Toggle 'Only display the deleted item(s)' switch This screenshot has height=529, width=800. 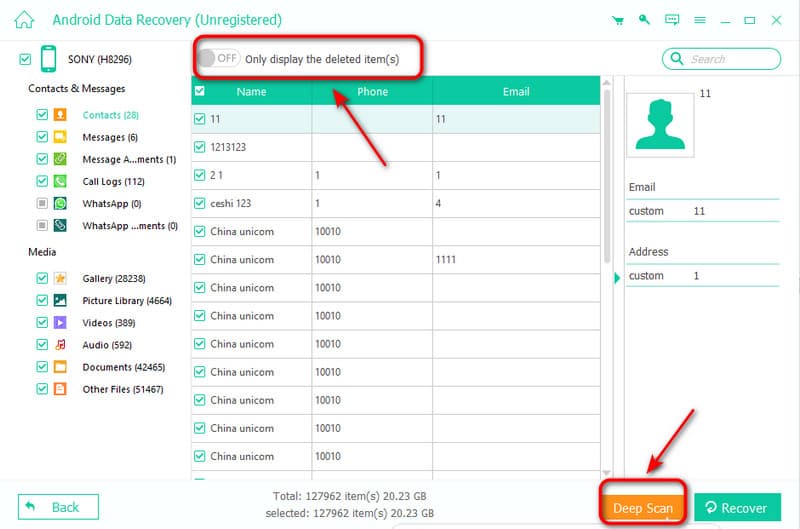[x=218, y=59]
